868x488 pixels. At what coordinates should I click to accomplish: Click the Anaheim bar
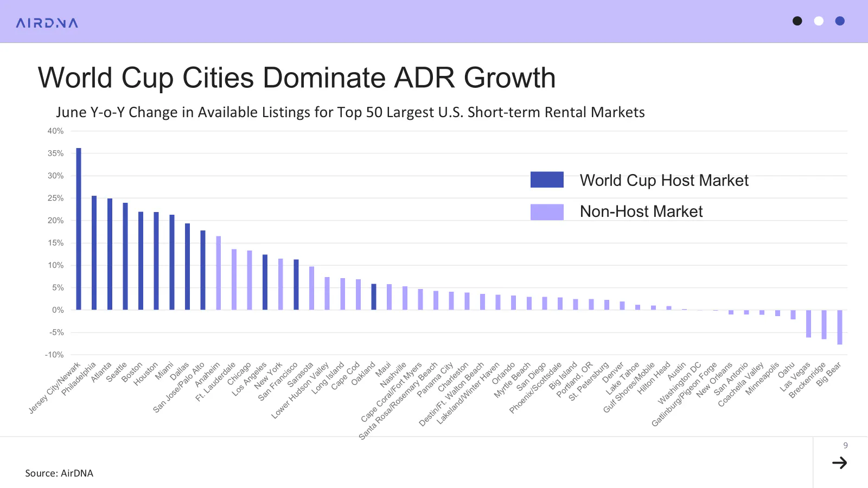[219, 273]
